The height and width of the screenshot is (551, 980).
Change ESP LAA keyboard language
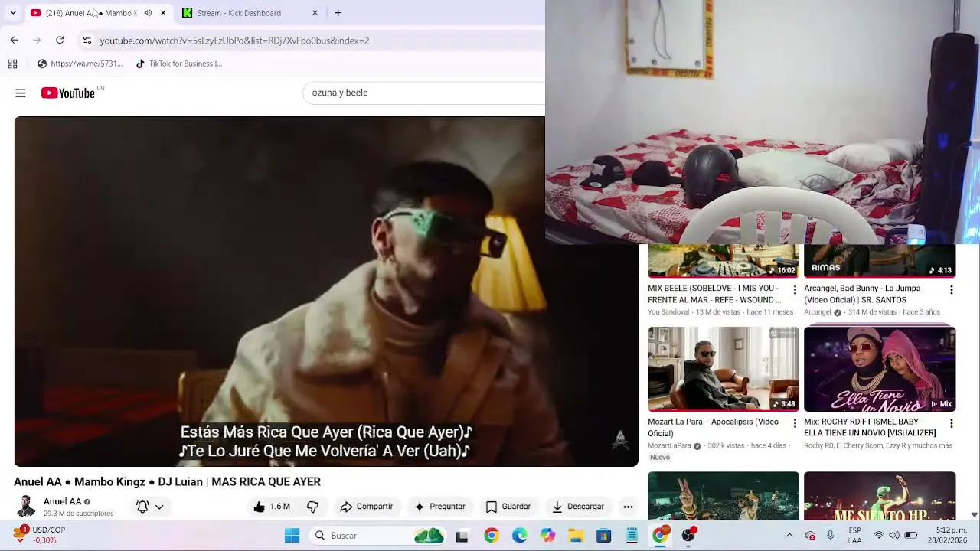point(854,536)
